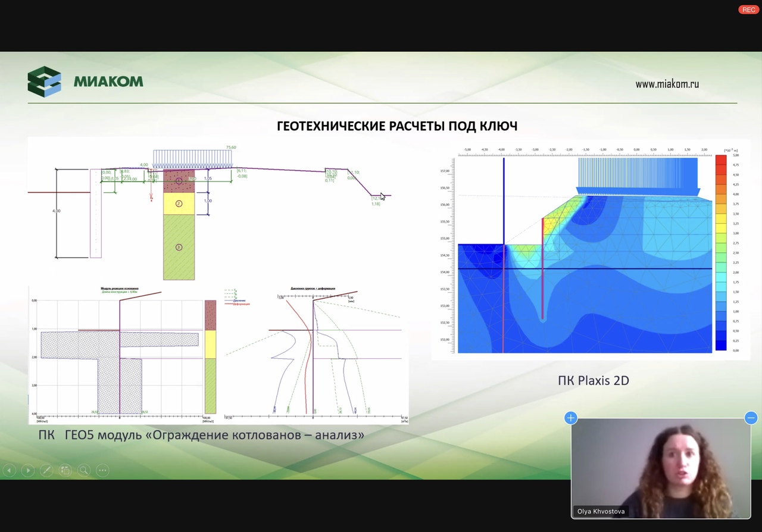Click the blue plus on speaker video
This screenshot has height=532, width=762.
coord(570,418)
